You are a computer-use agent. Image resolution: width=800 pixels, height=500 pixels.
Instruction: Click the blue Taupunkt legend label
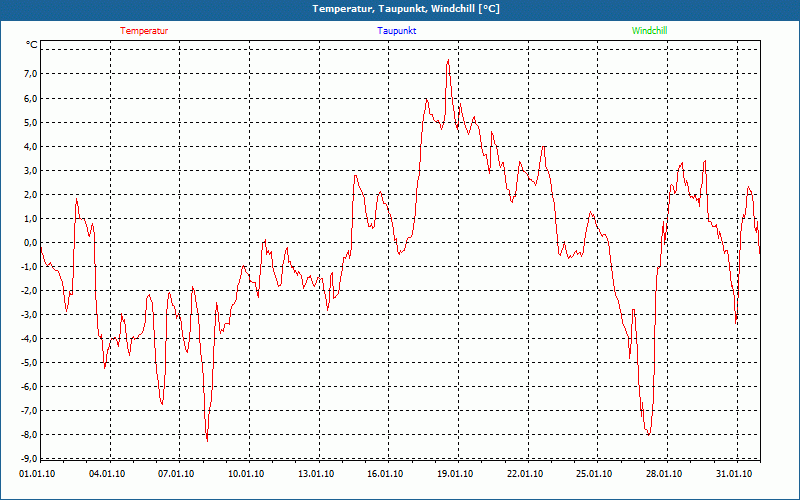pyautogui.click(x=397, y=31)
